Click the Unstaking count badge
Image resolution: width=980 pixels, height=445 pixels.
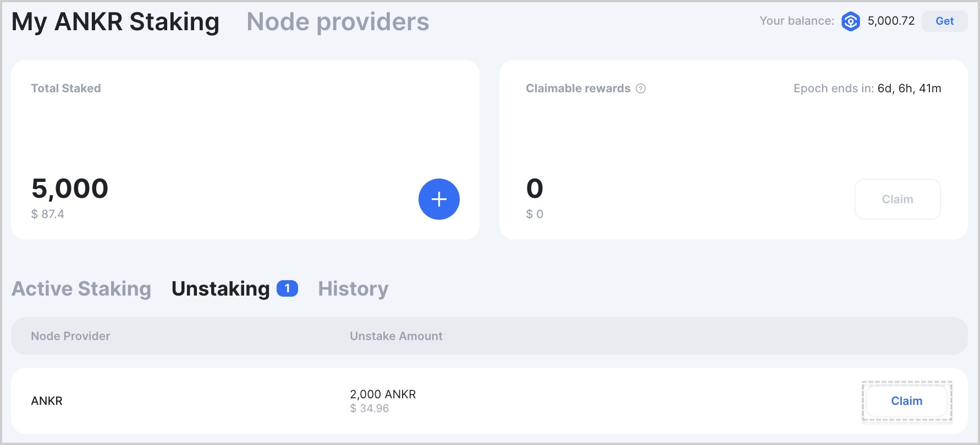tap(287, 288)
